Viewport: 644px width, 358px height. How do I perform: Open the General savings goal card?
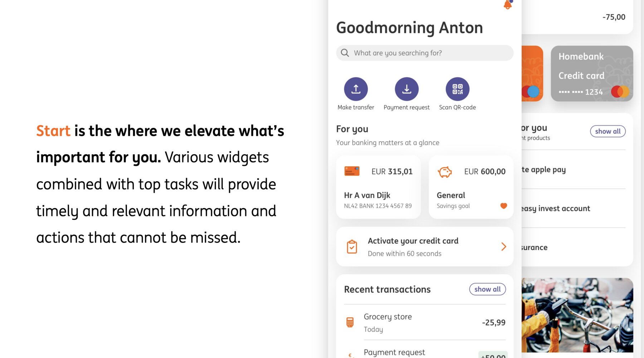(x=471, y=187)
